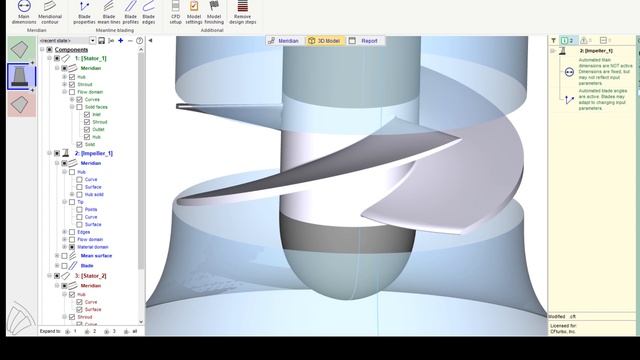Image resolution: width=640 pixels, height=360 pixels.
Task: Collapse Impeller_1 tree node
Action: click(49, 153)
